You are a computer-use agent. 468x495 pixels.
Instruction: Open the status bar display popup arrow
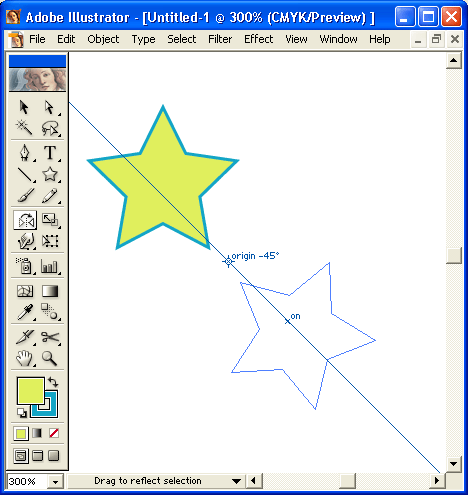click(x=236, y=481)
